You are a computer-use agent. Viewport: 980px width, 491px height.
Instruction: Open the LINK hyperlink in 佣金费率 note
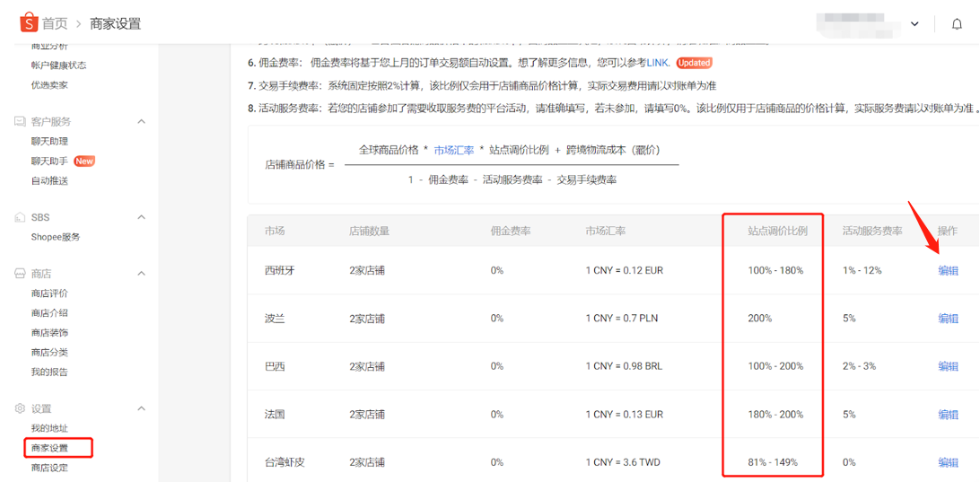pos(658,63)
